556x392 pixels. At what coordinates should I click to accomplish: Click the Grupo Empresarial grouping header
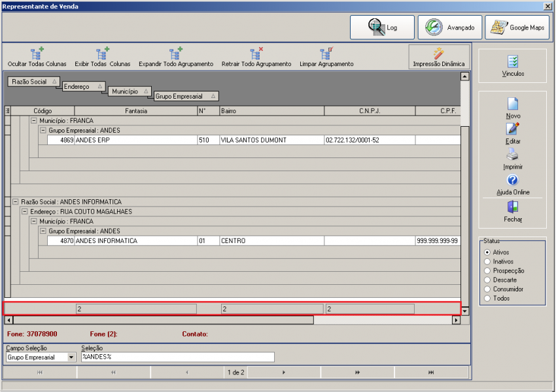pyautogui.click(x=186, y=96)
